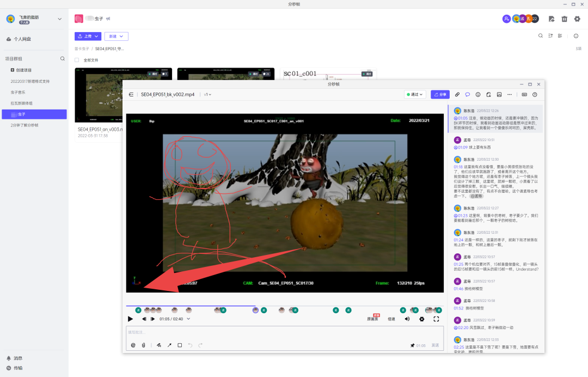Step forward one frame
Image resolution: width=588 pixels, height=377 pixels.
pyautogui.click(x=152, y=319)
